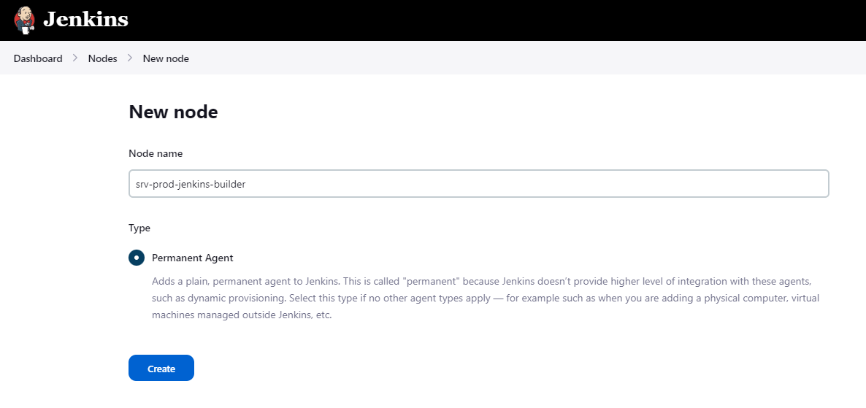This screenshot has width=866, height=408.
Task: Click the Type section label
Action: point(140,228)
